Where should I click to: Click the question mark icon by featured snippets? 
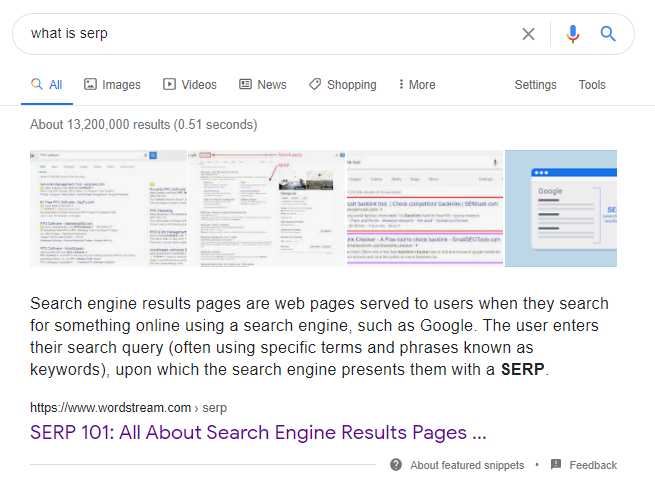coord(396,465)
